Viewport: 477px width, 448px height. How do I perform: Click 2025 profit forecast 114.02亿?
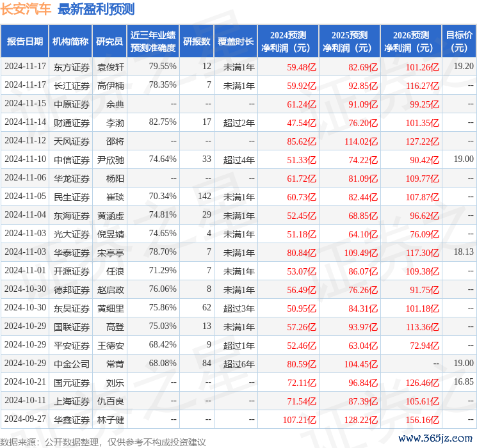point(361,141)
